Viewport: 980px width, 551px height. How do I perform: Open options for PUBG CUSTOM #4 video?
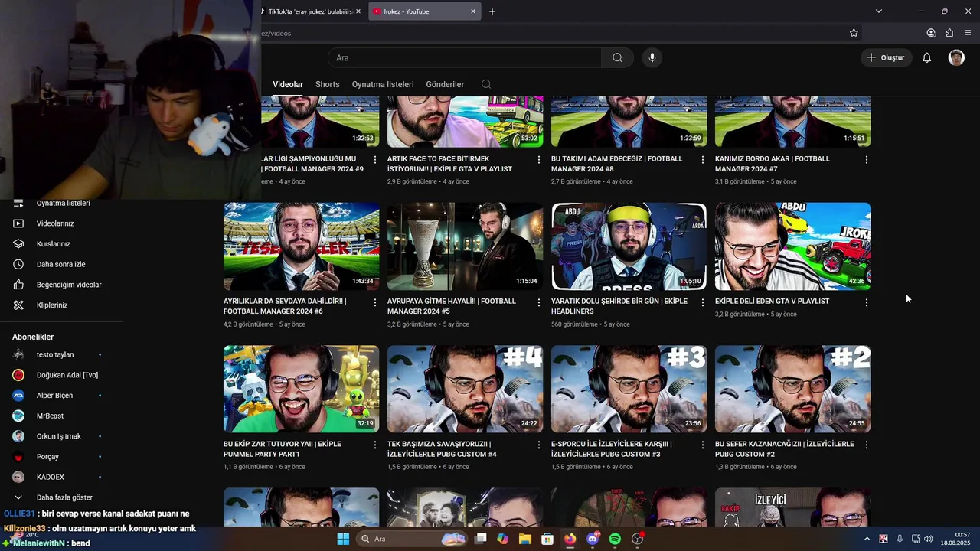(x=539, y=445)
